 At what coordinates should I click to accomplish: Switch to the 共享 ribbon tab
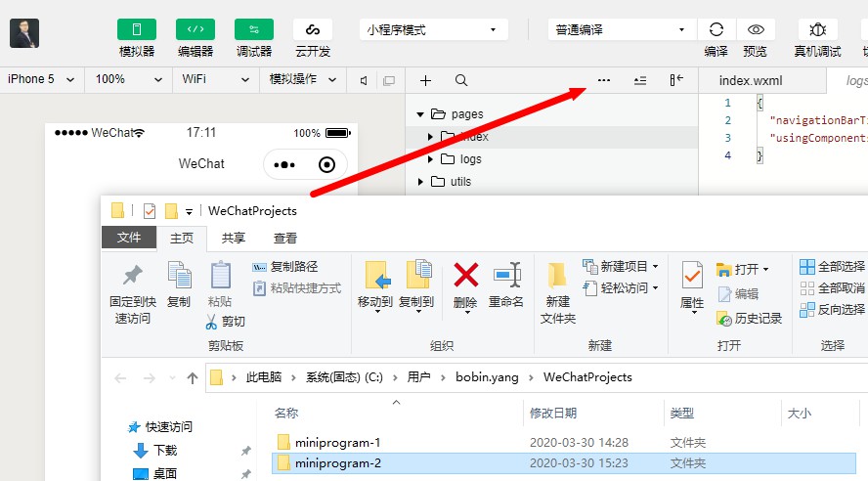(x=233, y=238)
